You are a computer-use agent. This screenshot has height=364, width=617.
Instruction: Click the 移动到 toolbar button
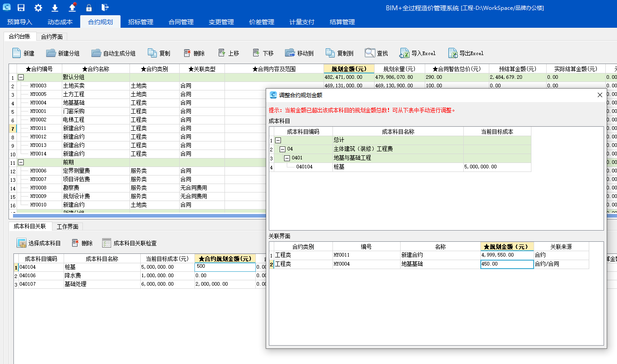pyautogui.click(x=299, y=53)
